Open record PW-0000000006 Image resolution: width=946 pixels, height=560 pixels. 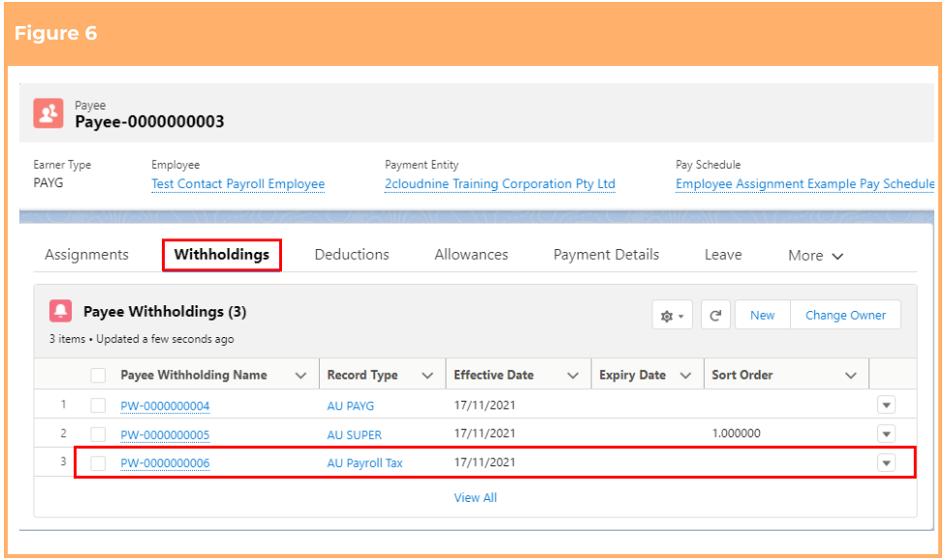(x=165, y=463)
